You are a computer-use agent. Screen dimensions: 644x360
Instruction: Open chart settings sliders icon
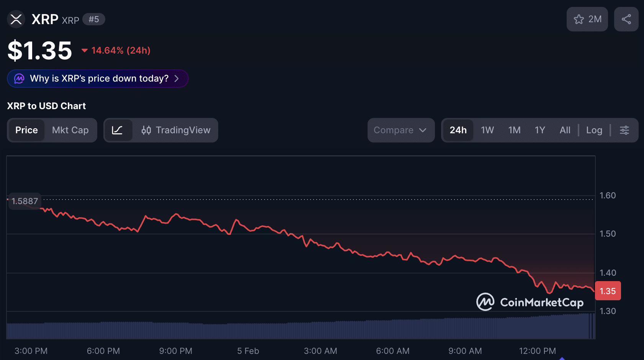pos(624,130)
